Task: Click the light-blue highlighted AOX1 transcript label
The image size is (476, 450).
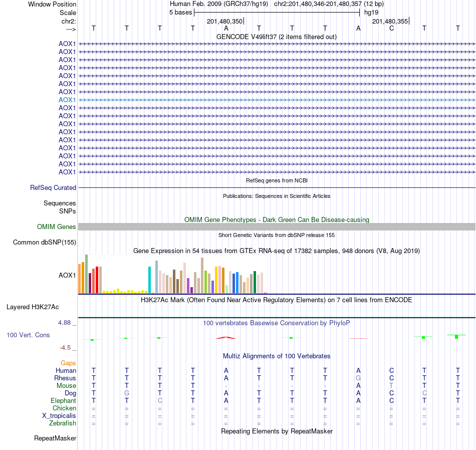Action: pyautogui.click(x=67, y=100)
